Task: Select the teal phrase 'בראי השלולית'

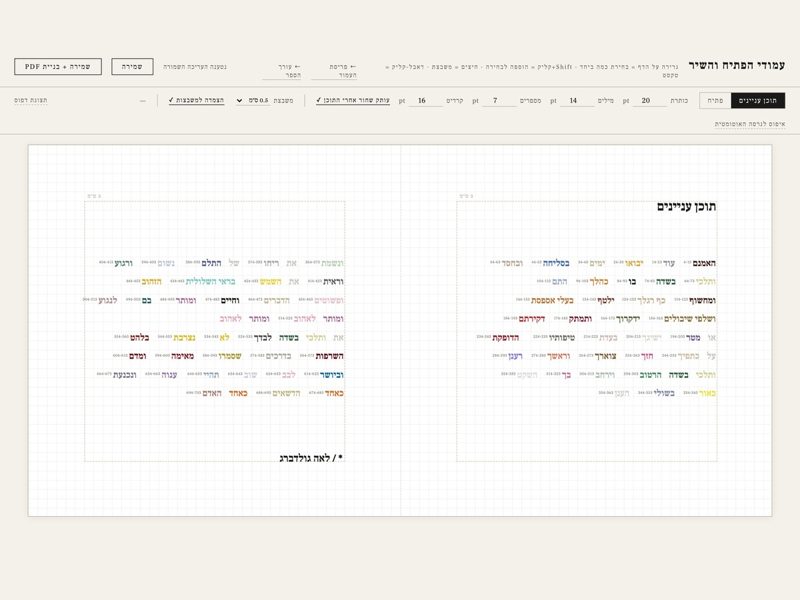Action: click(211, 282)
